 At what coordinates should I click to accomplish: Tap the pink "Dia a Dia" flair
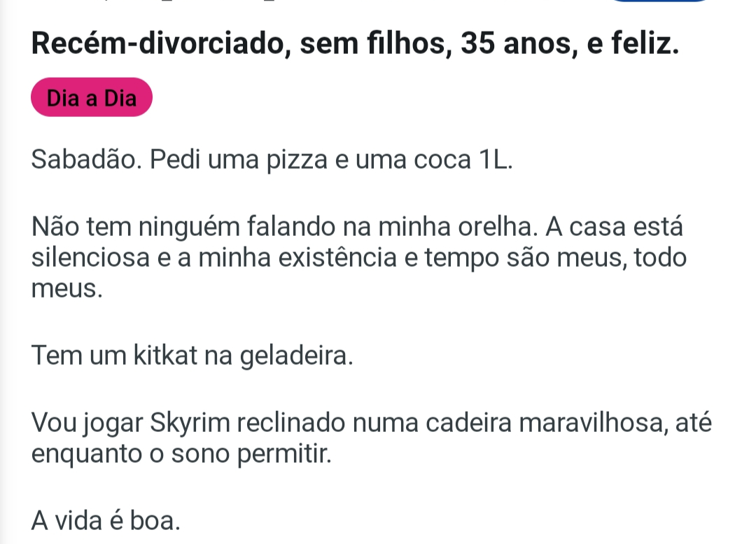91,98
